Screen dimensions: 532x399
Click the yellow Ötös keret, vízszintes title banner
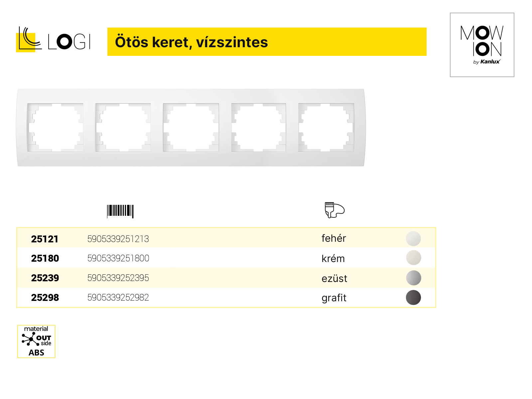(267, 42)
